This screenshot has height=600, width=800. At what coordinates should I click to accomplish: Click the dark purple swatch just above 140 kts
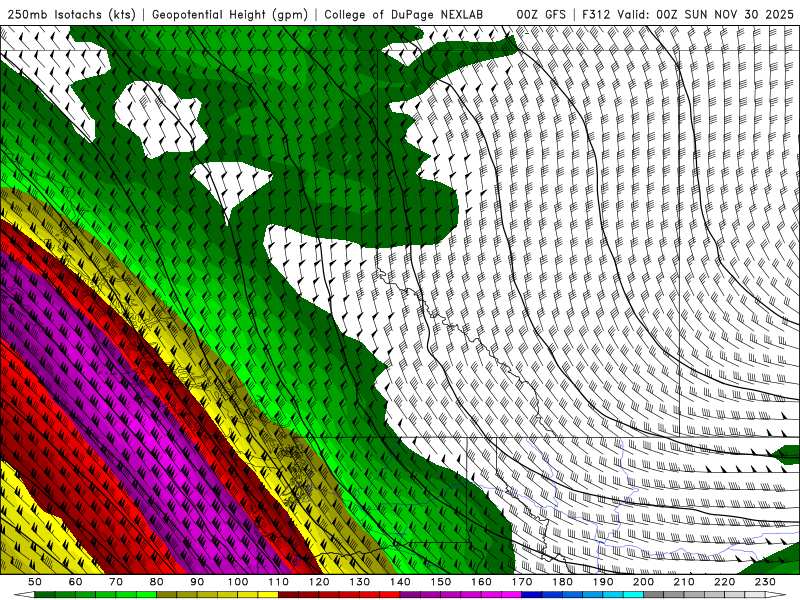(x=410, y=594)
